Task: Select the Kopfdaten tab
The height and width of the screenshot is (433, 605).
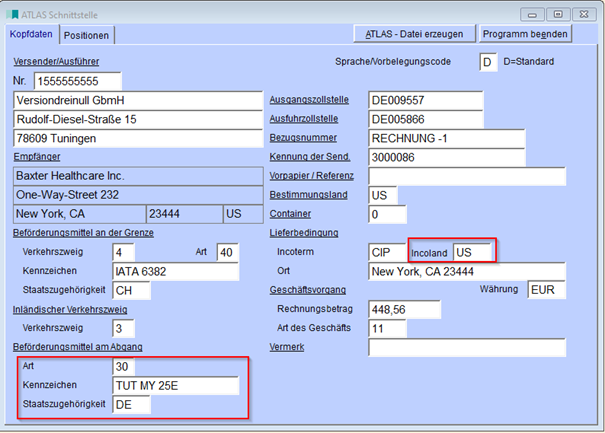Action: coord(30,34)
